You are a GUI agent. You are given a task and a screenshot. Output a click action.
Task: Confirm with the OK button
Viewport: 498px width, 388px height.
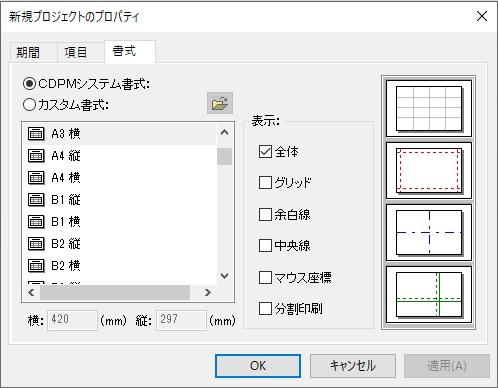click(258, 366)
